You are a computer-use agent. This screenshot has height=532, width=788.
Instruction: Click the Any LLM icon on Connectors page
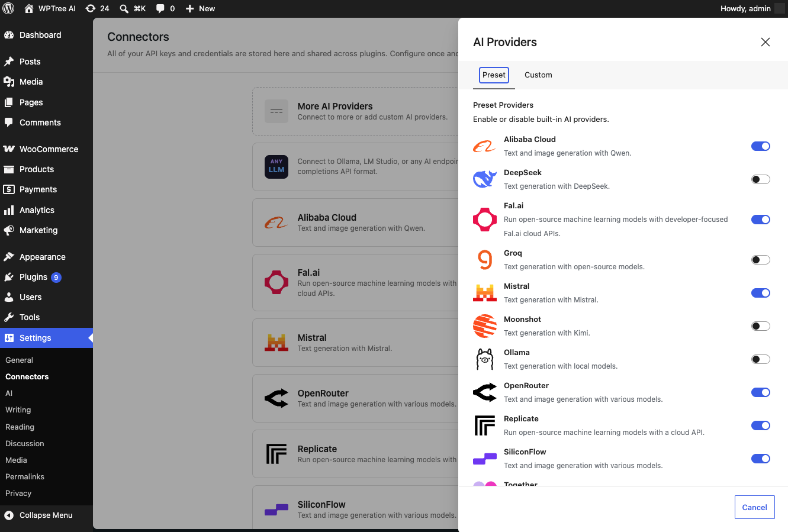[x=276, y=167]
